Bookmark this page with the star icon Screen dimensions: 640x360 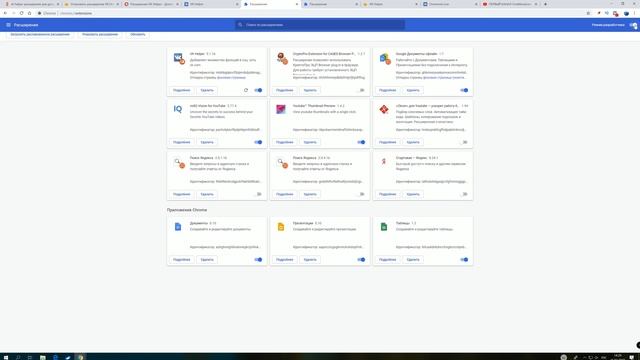pyautogui.click(x=588, y=13)
